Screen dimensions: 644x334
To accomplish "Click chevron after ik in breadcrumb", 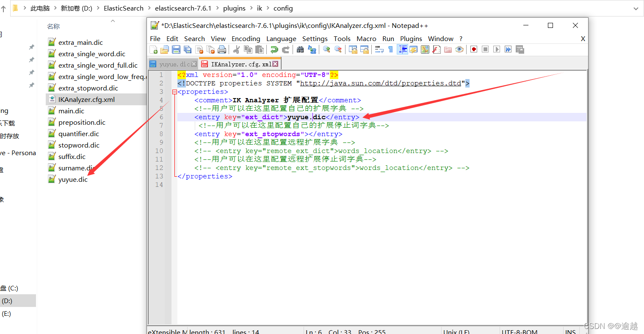I will click(268, 8).
